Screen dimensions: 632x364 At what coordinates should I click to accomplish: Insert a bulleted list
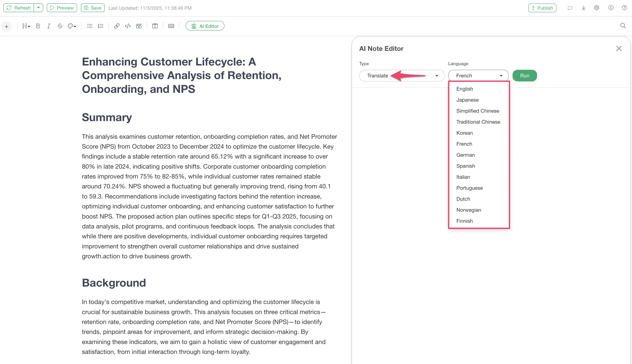(x=89, y=26)
